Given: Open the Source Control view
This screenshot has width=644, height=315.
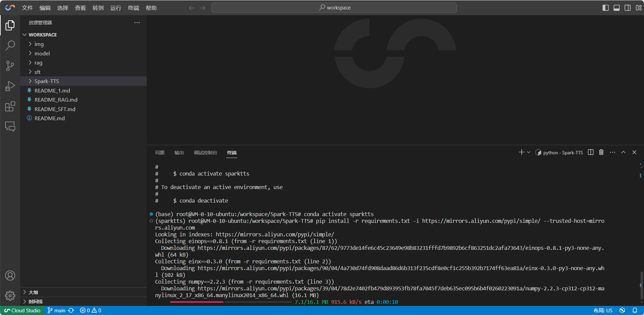Looking at the screenshot, I should (x=10, y=66).
